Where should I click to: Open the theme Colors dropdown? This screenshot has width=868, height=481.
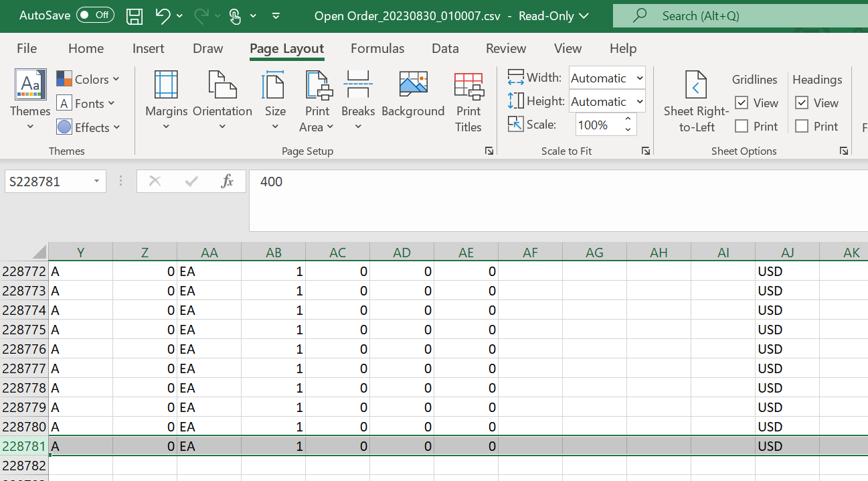coord(88,79)
